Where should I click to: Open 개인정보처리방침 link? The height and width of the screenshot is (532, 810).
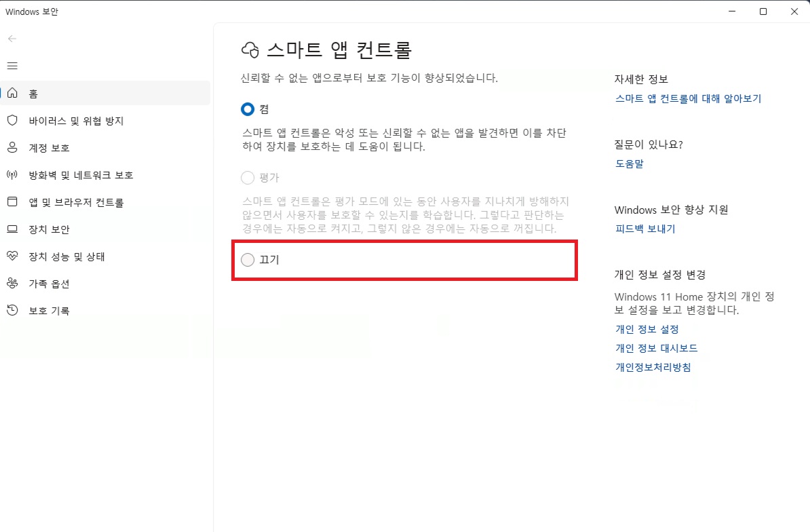(653, 367)
